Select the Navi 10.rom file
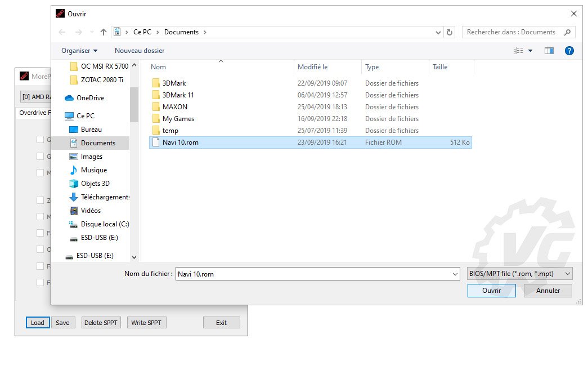The image size is (588, 383). (x=180, y=142)
